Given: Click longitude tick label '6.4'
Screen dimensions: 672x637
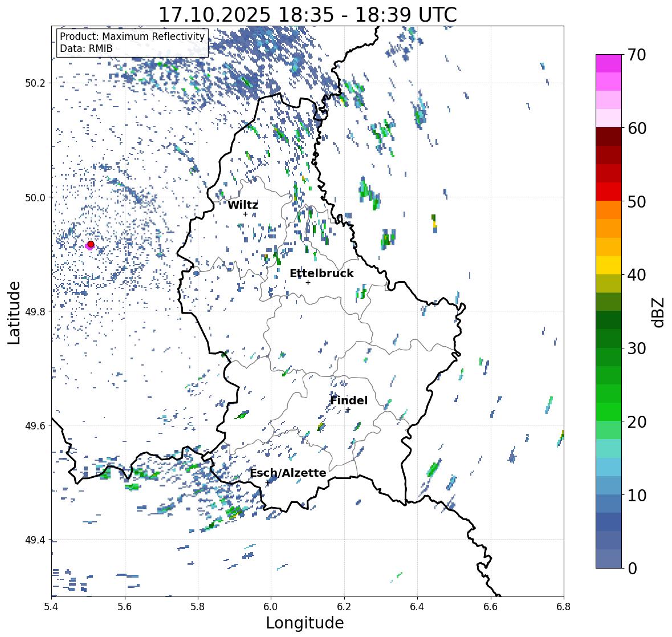Looking at the screenshot, I should pos(417,607).
